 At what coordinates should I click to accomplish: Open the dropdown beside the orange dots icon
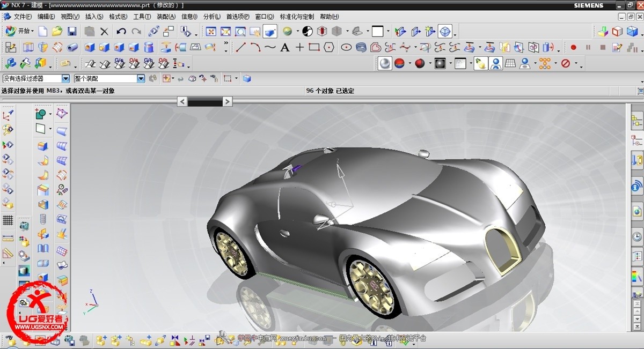pos(555,64)
